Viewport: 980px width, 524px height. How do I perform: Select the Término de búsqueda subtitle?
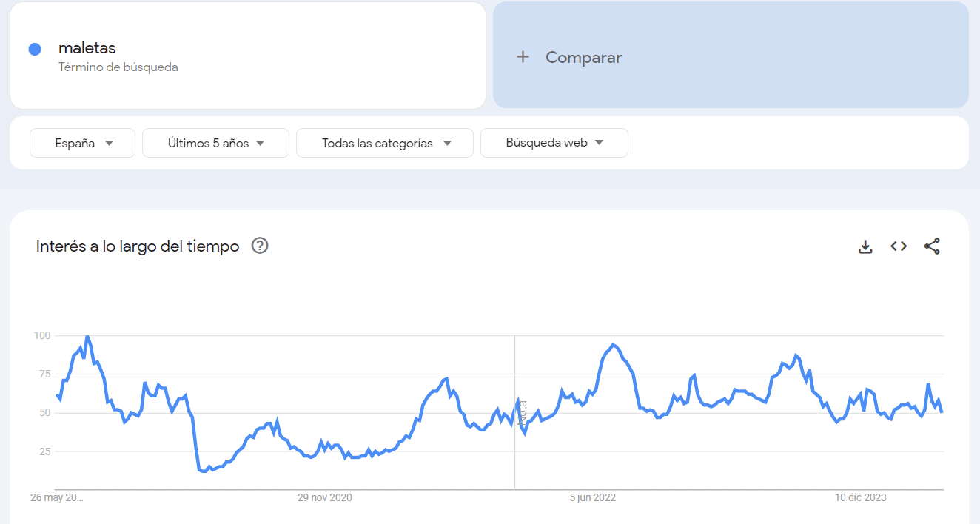tap(118, 67)
